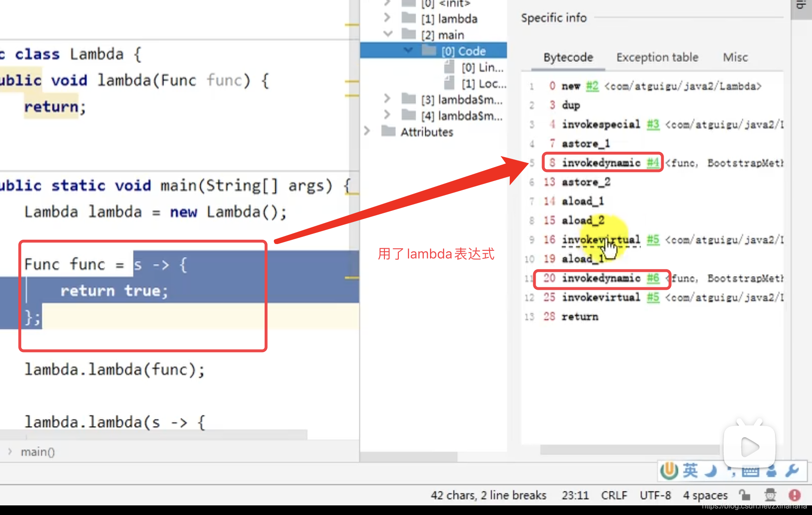
Task: Click the Attributes folder icon
Action: tap(388, 131)
